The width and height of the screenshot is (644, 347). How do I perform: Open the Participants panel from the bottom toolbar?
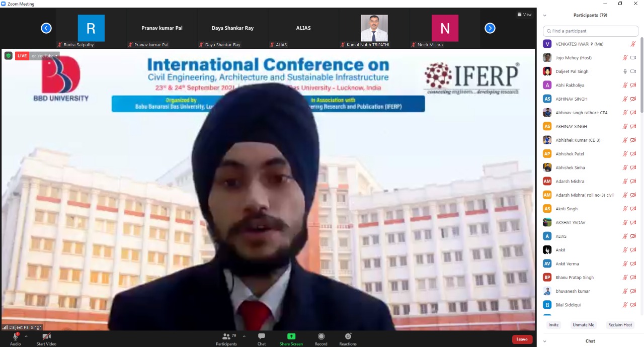coord(226,339)
